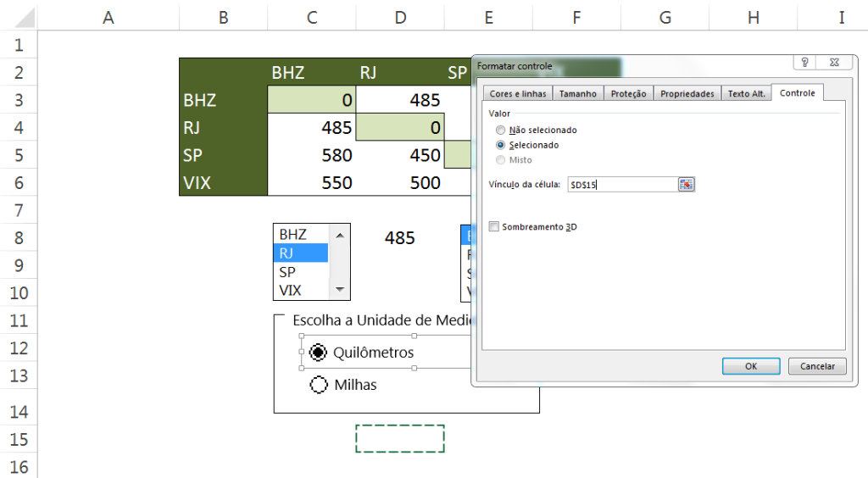
Task: Open the Propriedades tab
Action: coord(687,93)
